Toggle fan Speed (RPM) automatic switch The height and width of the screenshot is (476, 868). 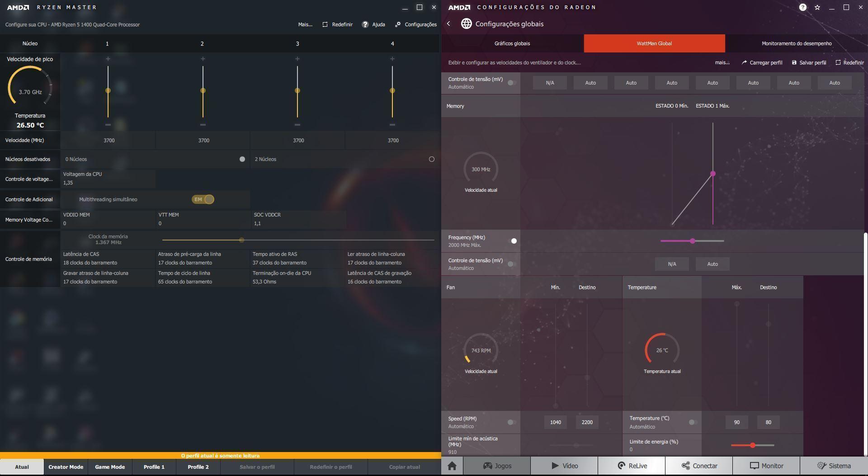click(512, 422)
